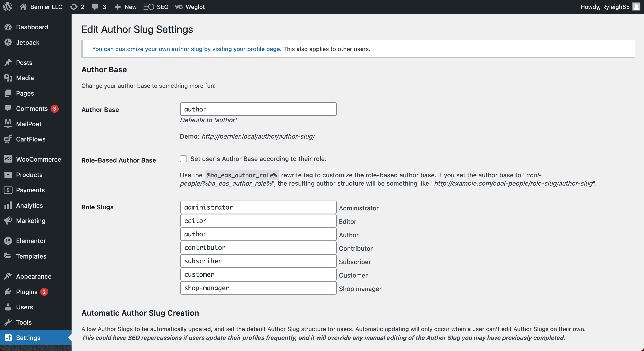Click the Author Base text field
The height and width of the screenshot is (351, 644).
tap(258, 109)
